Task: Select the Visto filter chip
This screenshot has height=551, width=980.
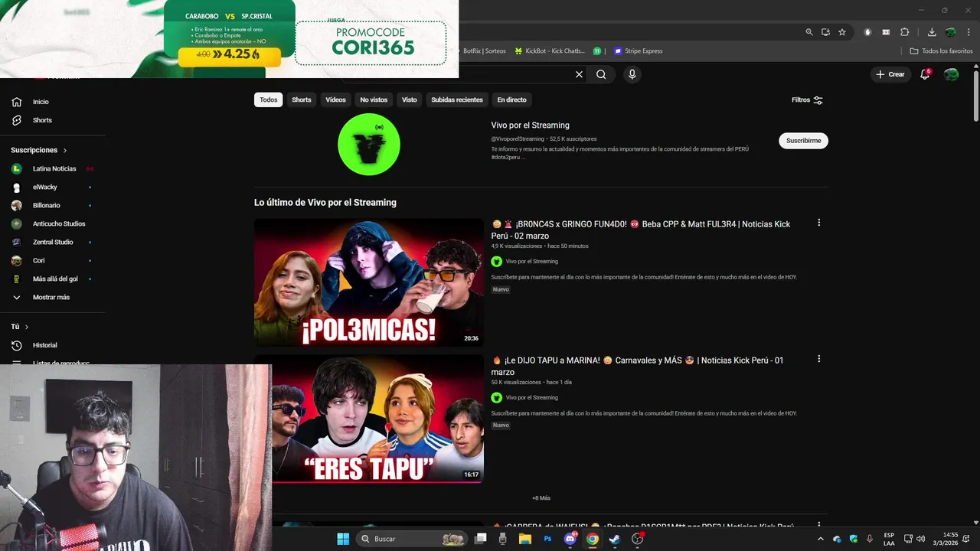Action: (410, 99)
